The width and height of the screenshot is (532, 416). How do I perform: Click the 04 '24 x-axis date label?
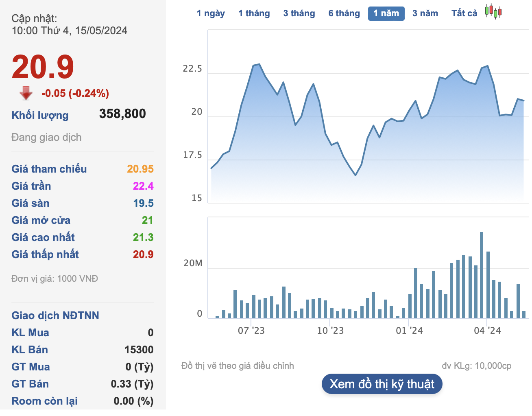487,331
